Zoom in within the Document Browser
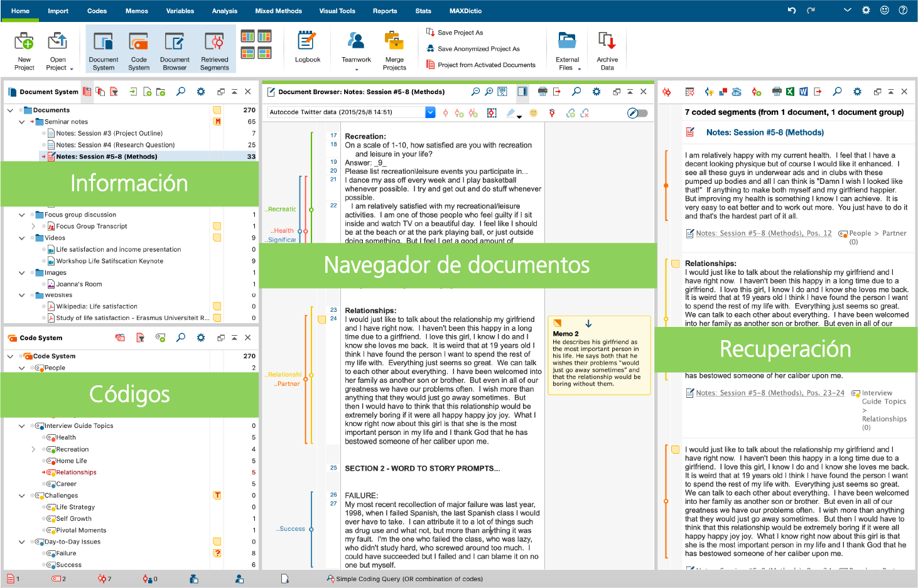 tap(489, 92)
